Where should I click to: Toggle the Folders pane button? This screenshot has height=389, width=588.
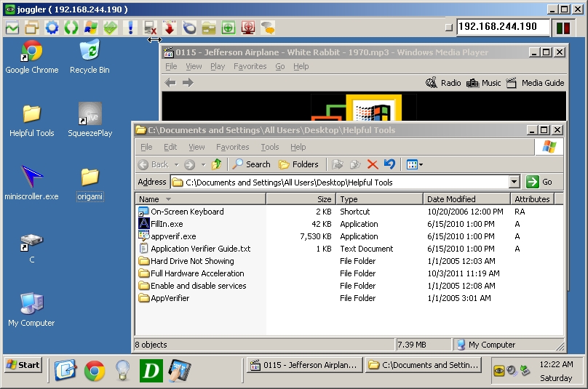(298, 164)
